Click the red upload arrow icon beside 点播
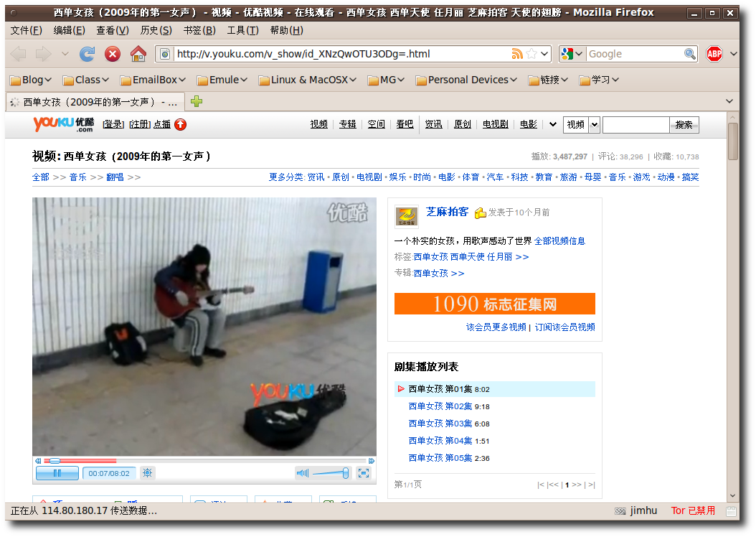 coord(180,124)
